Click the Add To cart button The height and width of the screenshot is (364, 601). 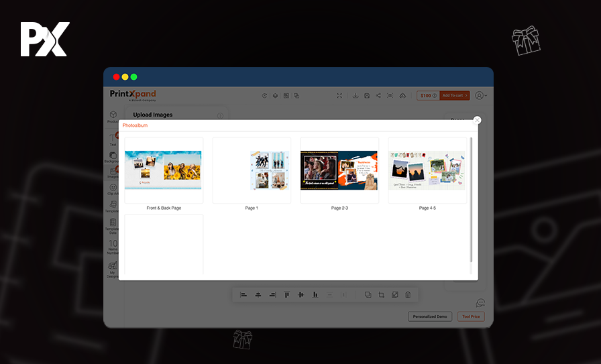(455, 96)
